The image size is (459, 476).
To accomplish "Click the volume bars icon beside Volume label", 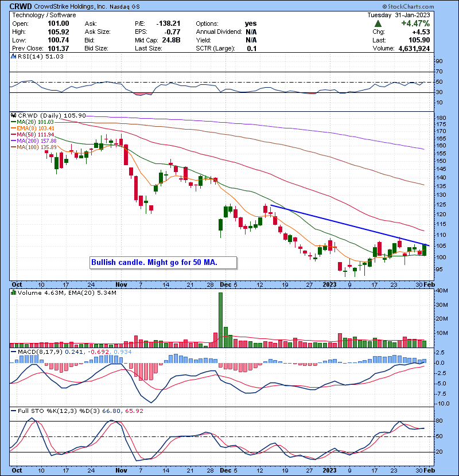I will [13, 292].
